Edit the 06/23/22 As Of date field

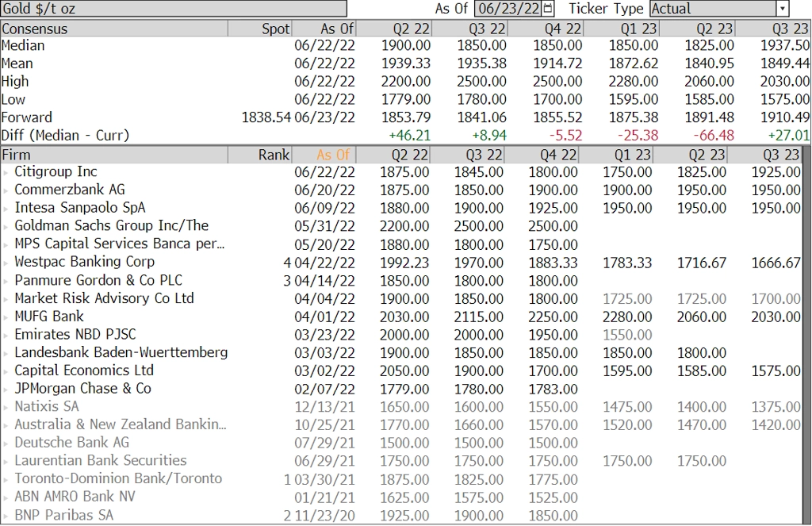pyautogui.click(x=508, y=8)
